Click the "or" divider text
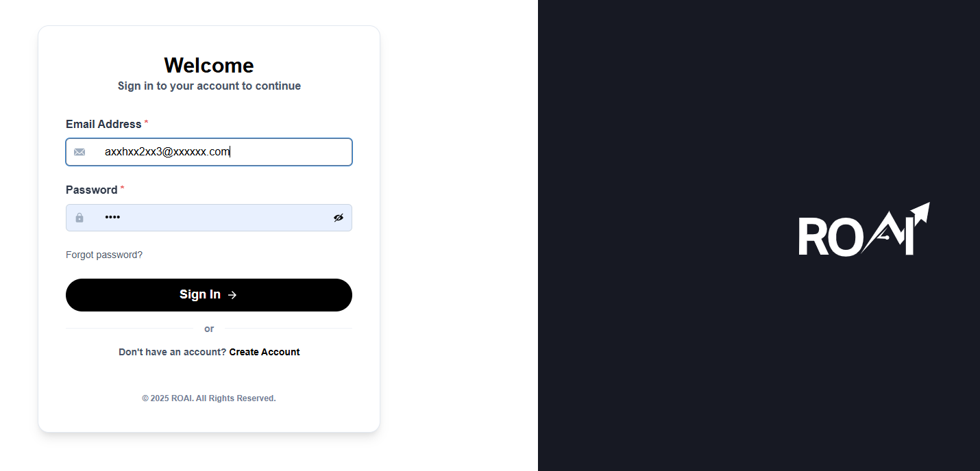This screenshot has width=980, height=471. pyautogui.click(x=209, y=329)
